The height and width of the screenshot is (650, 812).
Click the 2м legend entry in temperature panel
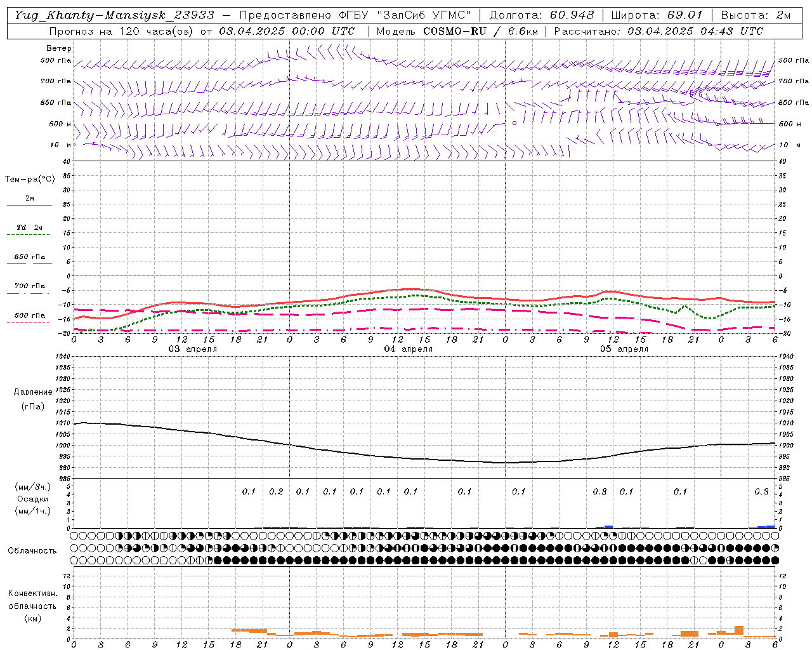click(30, 199)
